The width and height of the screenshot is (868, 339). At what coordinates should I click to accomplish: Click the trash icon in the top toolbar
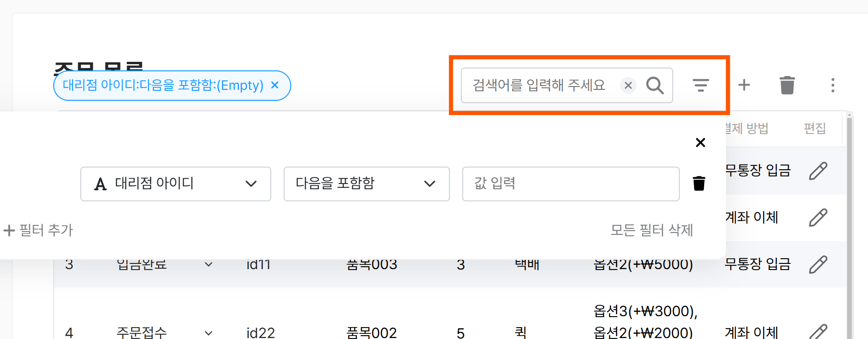tap(787, 86)
